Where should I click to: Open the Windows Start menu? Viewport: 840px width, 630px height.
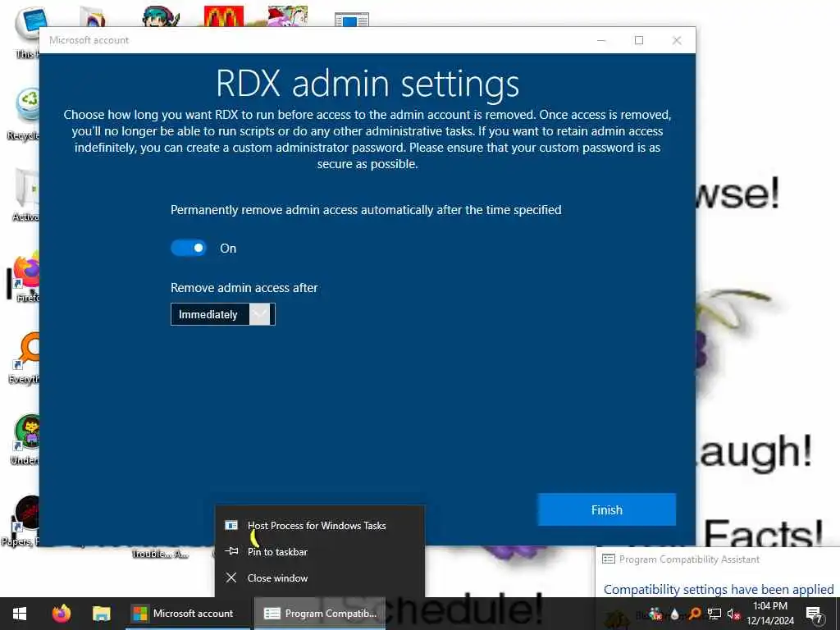pyautogui.click(x=20, y=614)
